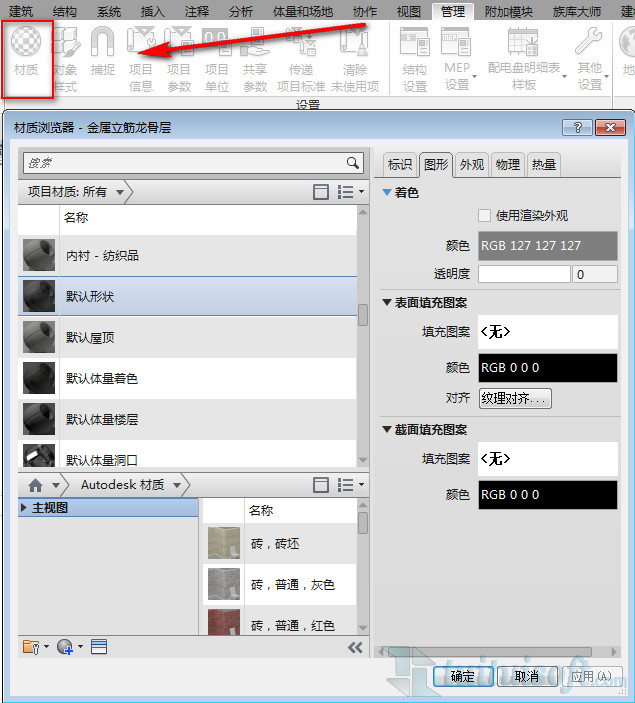Image resolution: width=635 pixels, height=703 pixels.
Task: Open 共享参数 shared parameters
Action: click(255, 59)
